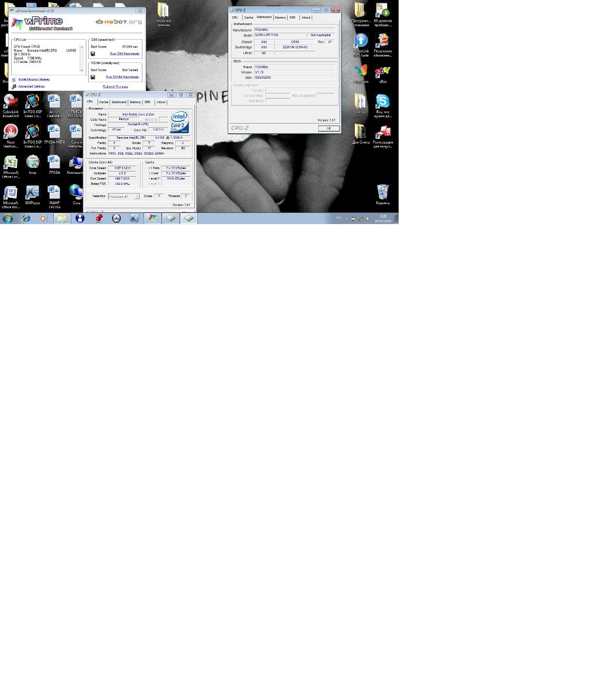Save the 1024M score via floppy icon
Image resolution: width=600 pixels, height=700 pixels.
point(93,77)
